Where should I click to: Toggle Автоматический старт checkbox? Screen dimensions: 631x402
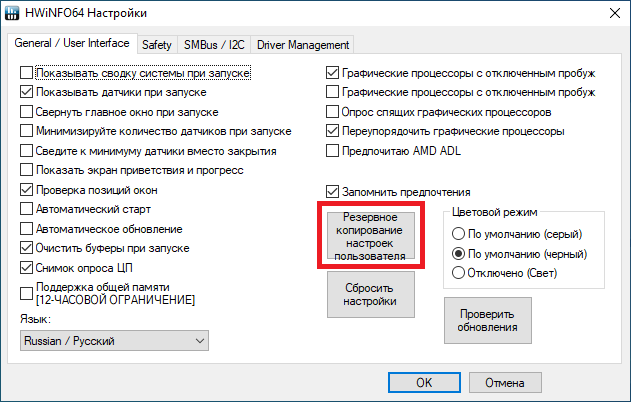click(x=27, y=209)
